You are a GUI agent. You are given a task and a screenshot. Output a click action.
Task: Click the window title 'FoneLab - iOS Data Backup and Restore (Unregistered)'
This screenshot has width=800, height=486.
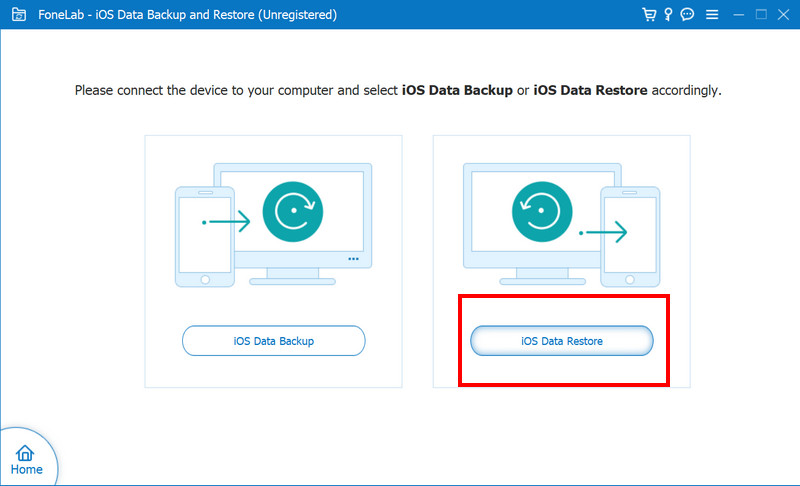point(187,15)
